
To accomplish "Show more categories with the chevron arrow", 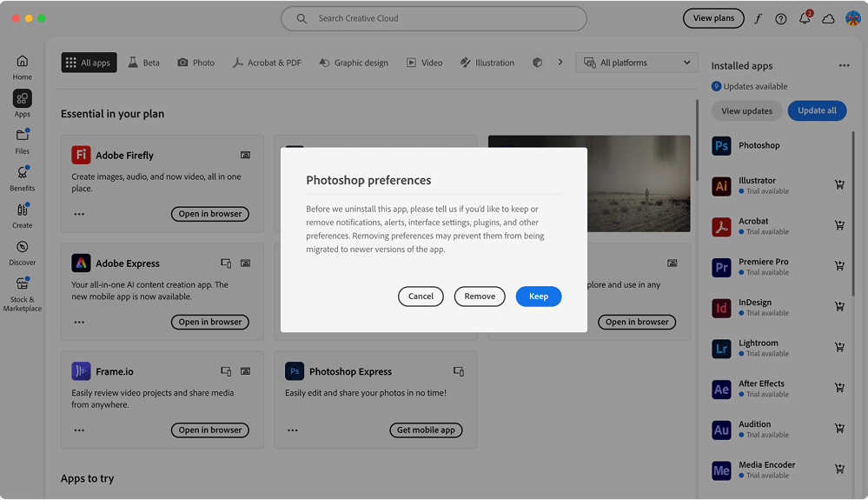I will (x=560, y=62).
